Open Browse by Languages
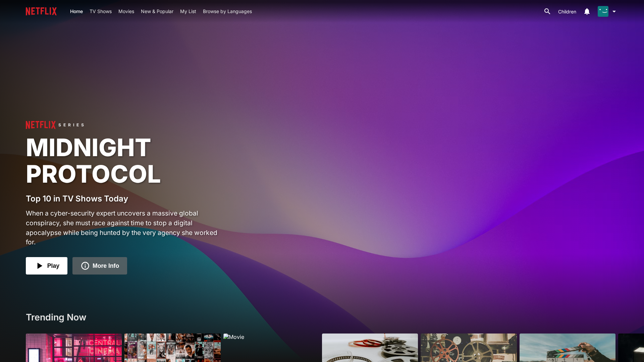 point(227,11)
